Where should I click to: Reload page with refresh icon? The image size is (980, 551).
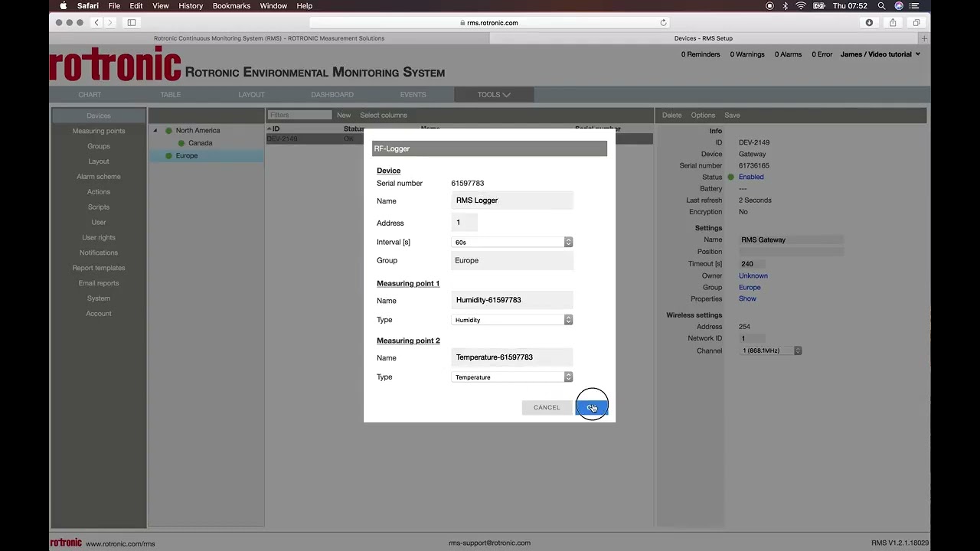pos(663,22)
